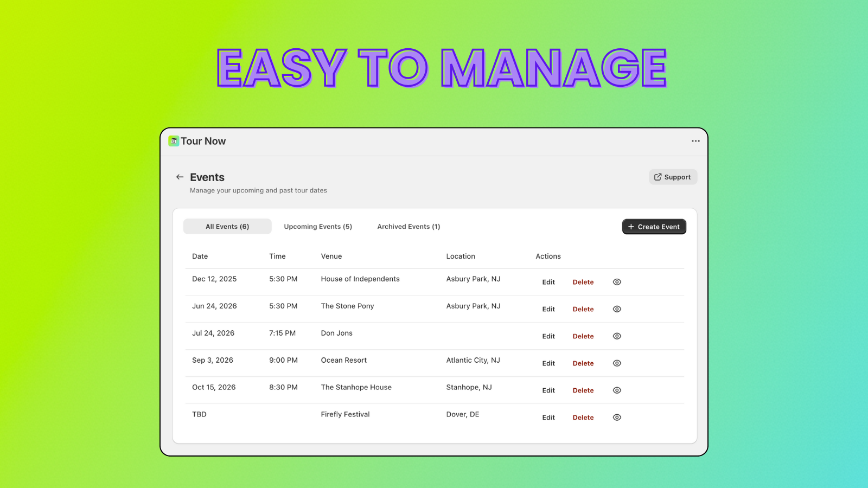Switch to the Upcoming Events (5) tab
The height and width of the screenshot is (488, 868).
pyautogui.click(x=317, y=226)
